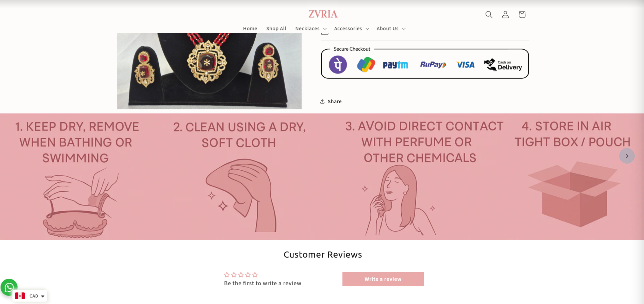
Task: Click the RuPay payment logo
Action: pyautogui.click(x=433, y=65)
